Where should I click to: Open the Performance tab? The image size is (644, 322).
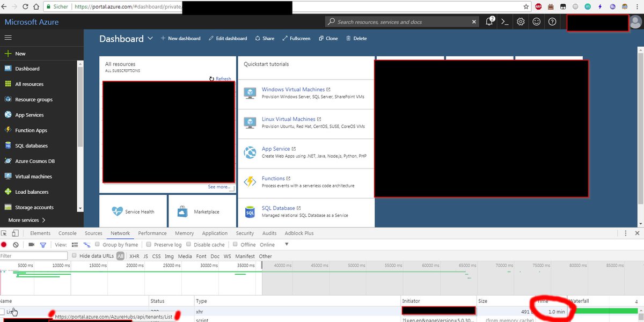click(152, 233)
